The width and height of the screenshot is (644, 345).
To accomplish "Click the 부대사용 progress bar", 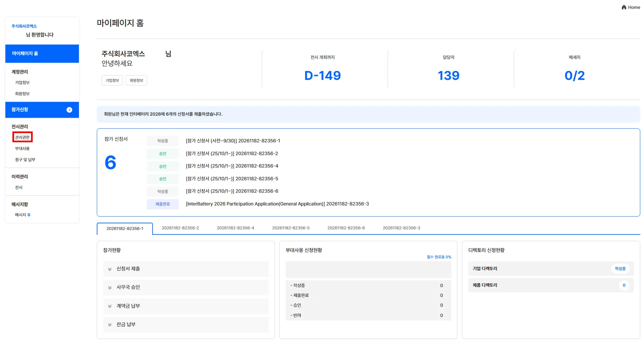I will [x=368, y=269].
